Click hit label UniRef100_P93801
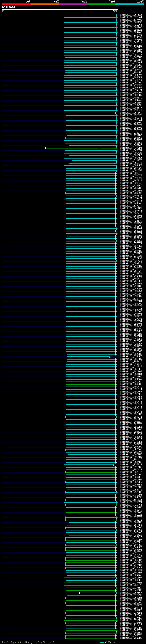Viewport: 146px width, 644px height. click(x=131, y=178)
